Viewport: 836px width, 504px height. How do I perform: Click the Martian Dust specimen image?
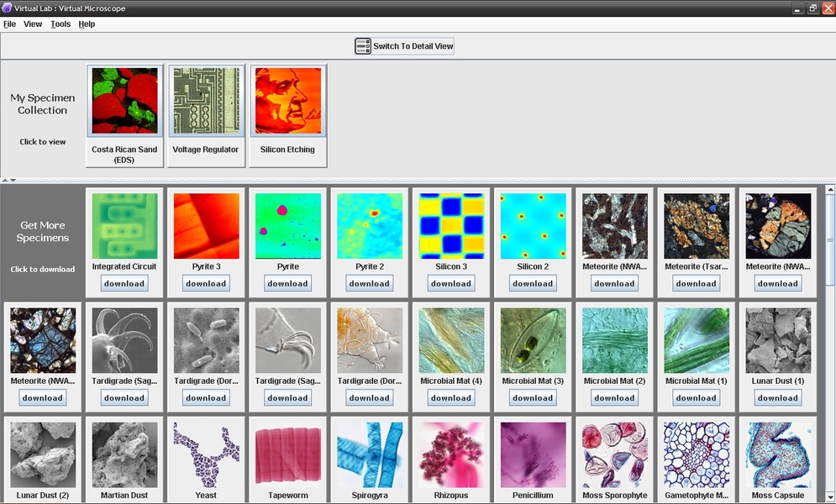point(124,454)
